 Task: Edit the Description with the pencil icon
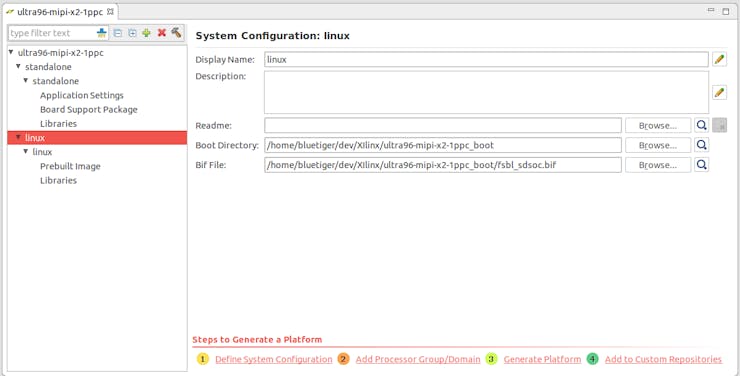point(719,92)
